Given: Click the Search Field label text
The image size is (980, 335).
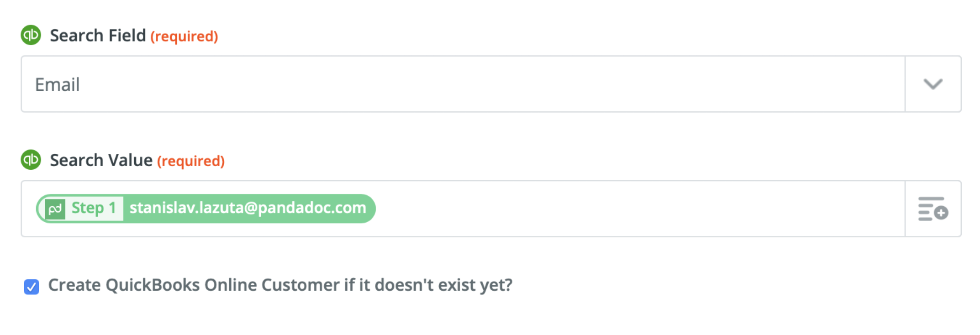Looking at the screenshot, I should click(98, 36).
